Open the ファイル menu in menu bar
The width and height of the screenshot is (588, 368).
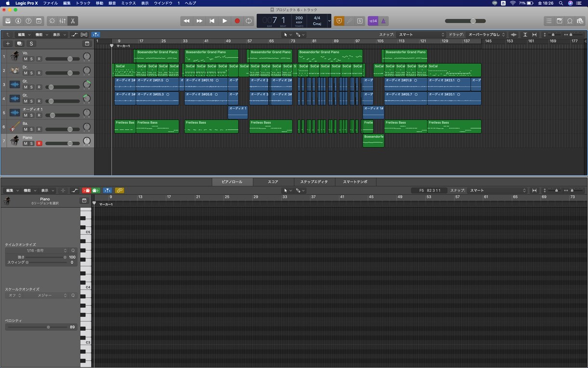(x=50, y=3)
